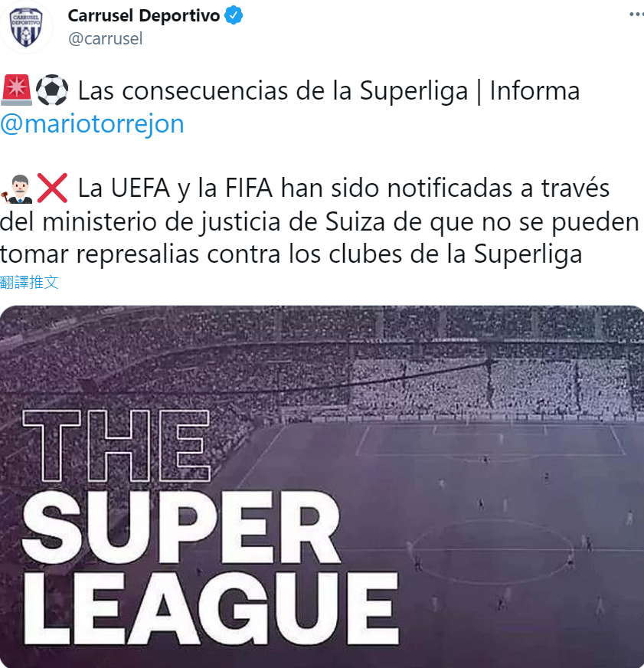Click the white-shirted crowd stand in photo
The width and height of the screenshot is (644, 668).
pos(490,385)
